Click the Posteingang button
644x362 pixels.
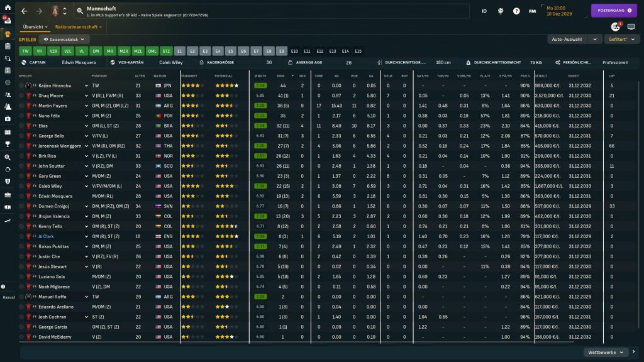click(614, 11)
